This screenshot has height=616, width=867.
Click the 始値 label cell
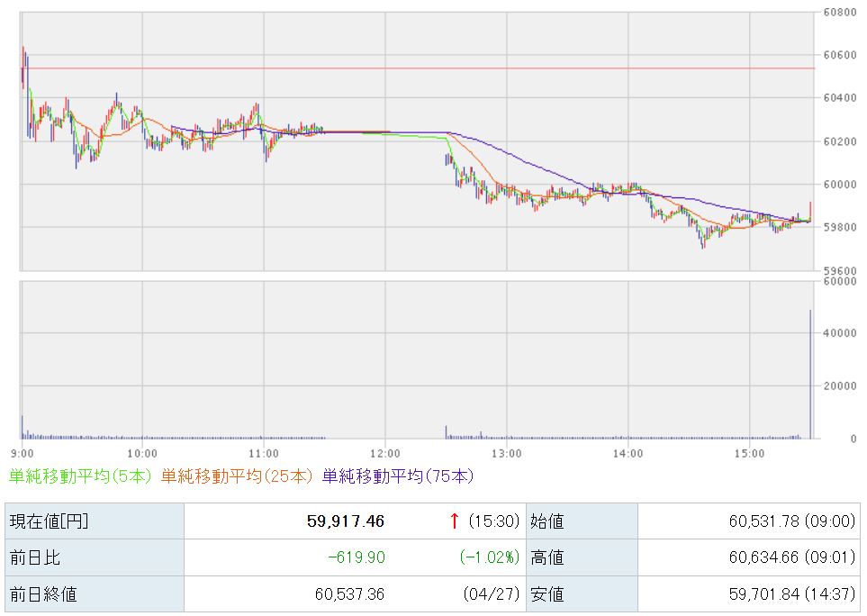click(582, 521)
